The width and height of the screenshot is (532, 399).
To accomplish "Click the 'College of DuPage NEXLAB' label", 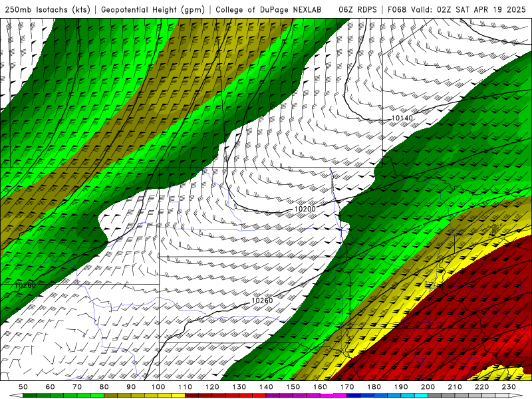I will point(269,10).
